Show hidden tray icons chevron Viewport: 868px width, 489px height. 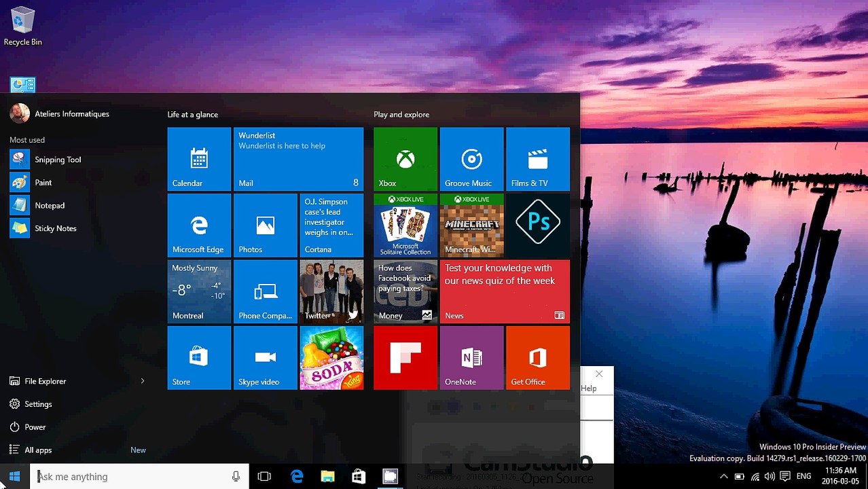click(x=723, y=477)
